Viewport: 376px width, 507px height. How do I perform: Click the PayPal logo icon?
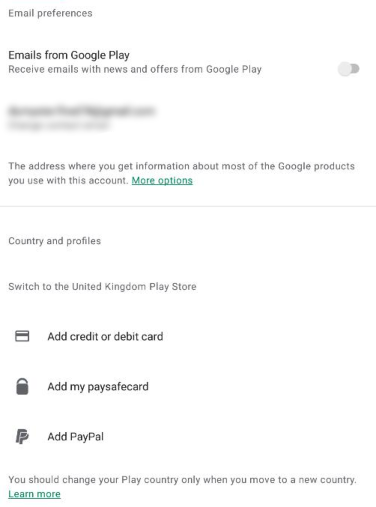[x=22, y=436]
